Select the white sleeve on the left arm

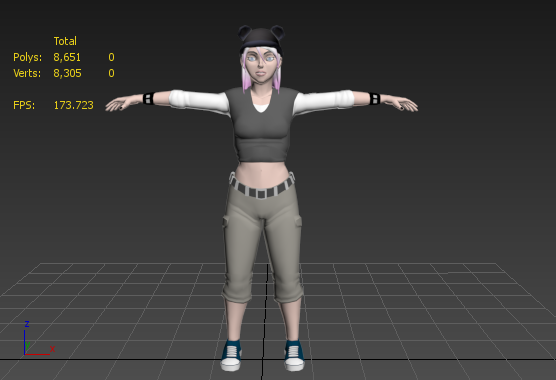[199, 100]
